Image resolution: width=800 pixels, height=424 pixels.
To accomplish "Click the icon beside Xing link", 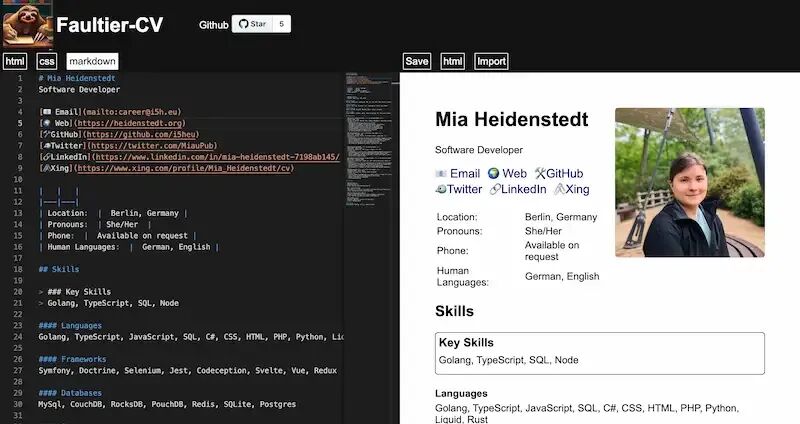I will point(560,189).
